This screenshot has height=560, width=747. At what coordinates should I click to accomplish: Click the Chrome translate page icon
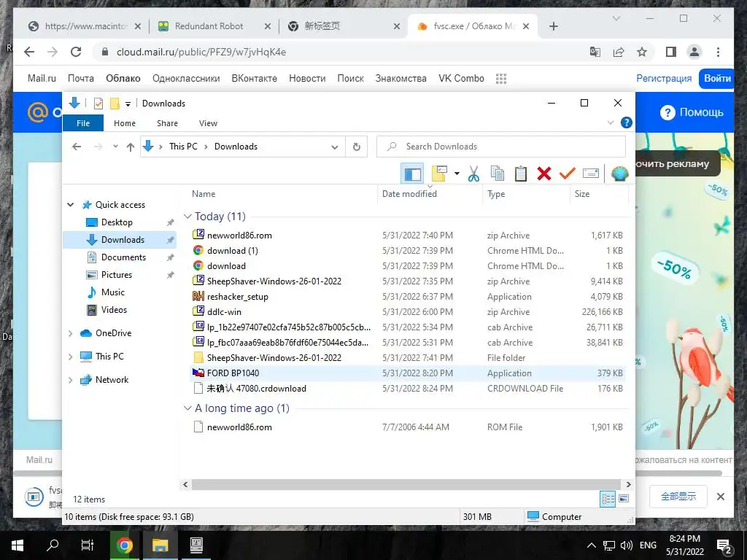595,52
